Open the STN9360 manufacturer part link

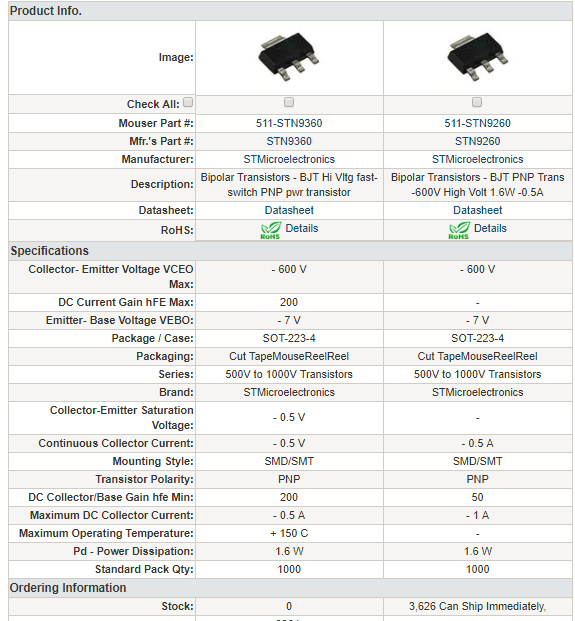click(x=289, y=141)
